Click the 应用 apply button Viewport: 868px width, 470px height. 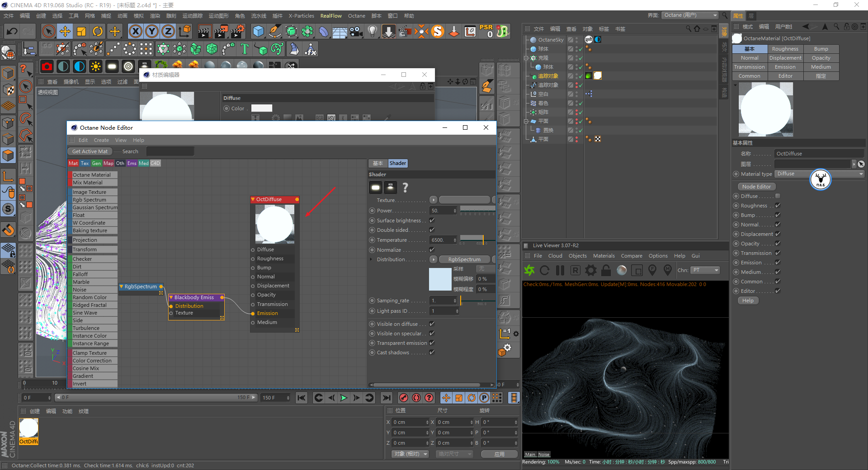pyautogui.click(x=499, y=454)
